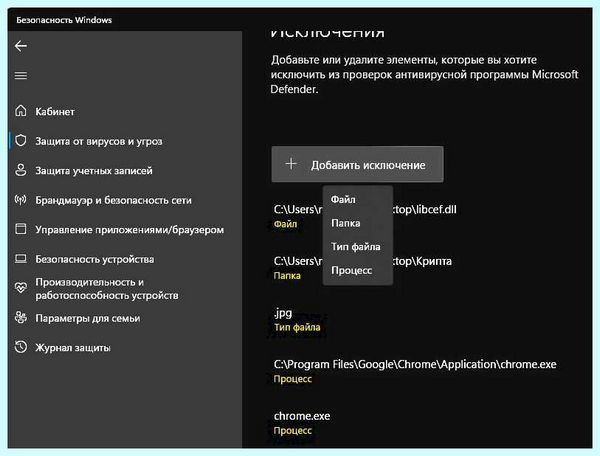Image resolution: width=600 pixels, height=456 pixels.
Task: Click the clock icon for protection history
Action: pos(21,347)
